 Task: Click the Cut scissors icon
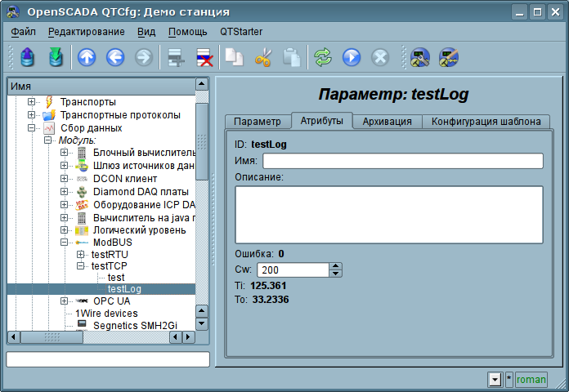pyautogui.click(x=263, y=57)
